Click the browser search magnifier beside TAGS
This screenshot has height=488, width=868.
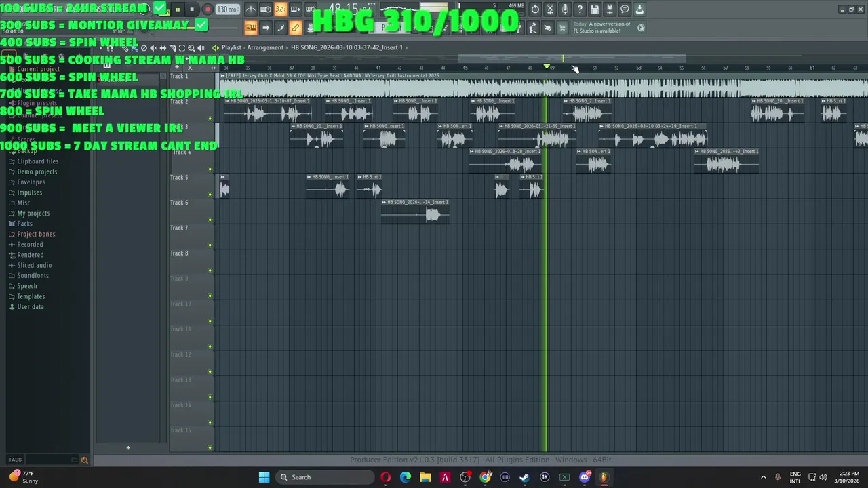coord(85,460)
